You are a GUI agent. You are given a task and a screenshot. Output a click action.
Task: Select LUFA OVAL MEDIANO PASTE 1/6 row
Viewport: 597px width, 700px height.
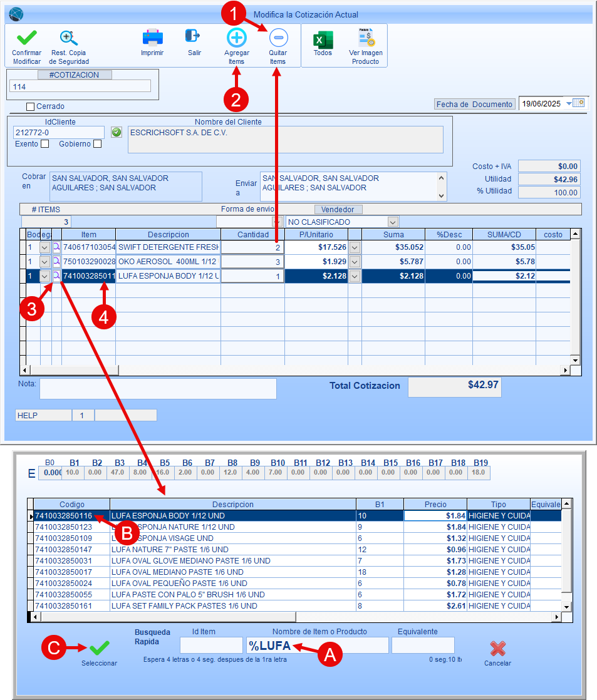click(x=298, y=572)
